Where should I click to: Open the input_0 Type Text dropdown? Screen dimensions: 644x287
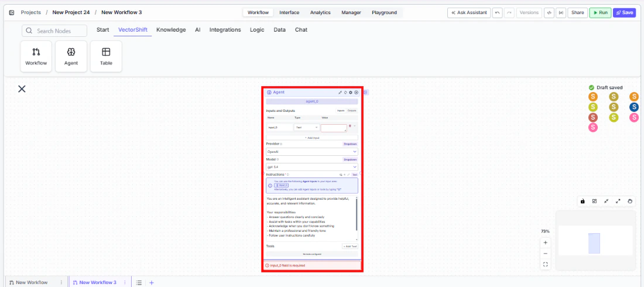[x=307, y=128]
